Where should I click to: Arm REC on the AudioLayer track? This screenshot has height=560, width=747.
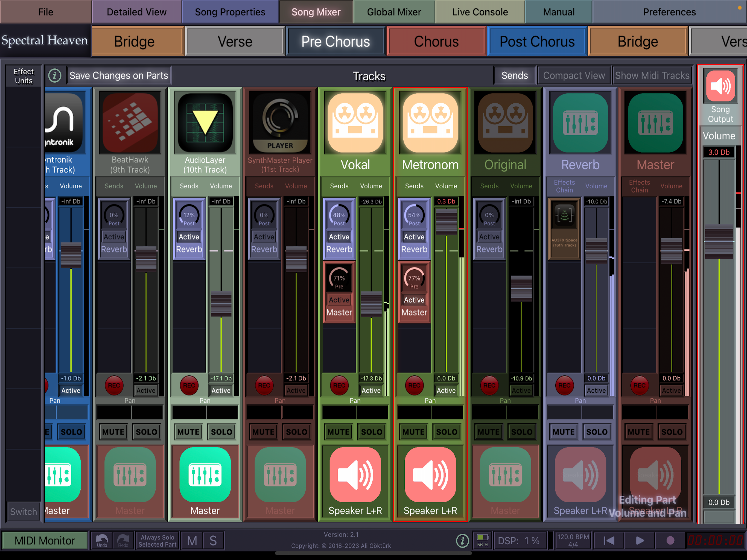(x=189, y=385)
